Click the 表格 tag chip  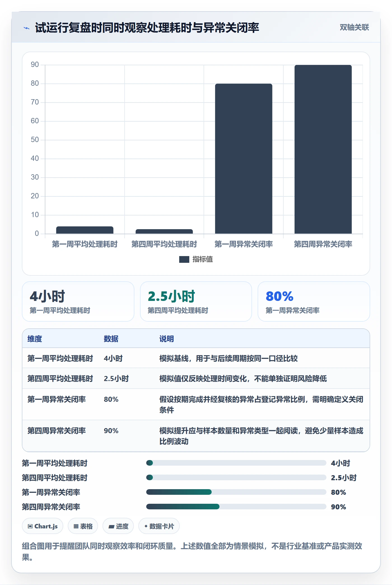pos(83,526)
